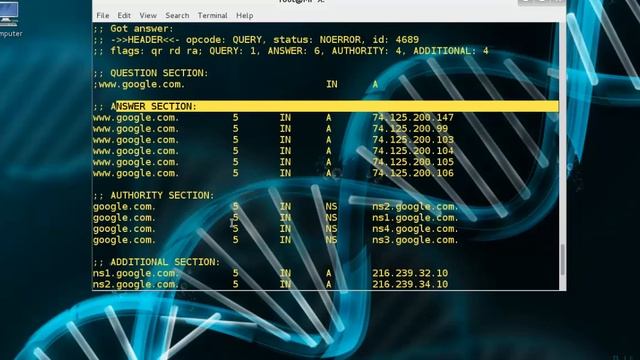Click the IP address 74.125.200.104
Image resolution: width=640 pixels, height=360 pixels.
(413, 151)
